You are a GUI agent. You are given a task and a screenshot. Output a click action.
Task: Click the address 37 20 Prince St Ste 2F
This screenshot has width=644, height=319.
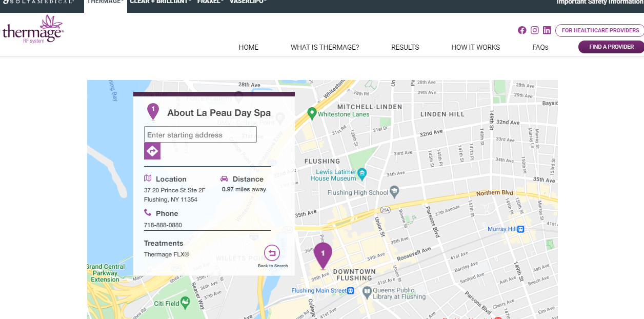tap(175, 190)
